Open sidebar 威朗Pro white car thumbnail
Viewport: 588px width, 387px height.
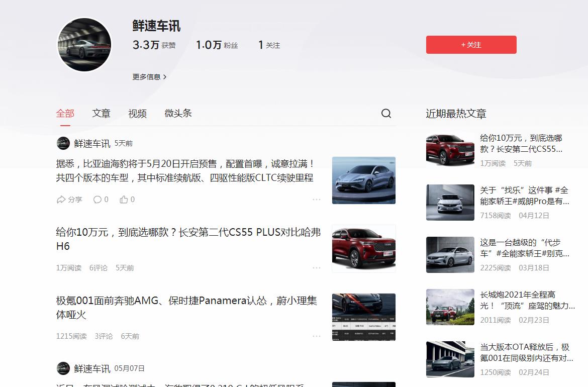pos(450,202)
